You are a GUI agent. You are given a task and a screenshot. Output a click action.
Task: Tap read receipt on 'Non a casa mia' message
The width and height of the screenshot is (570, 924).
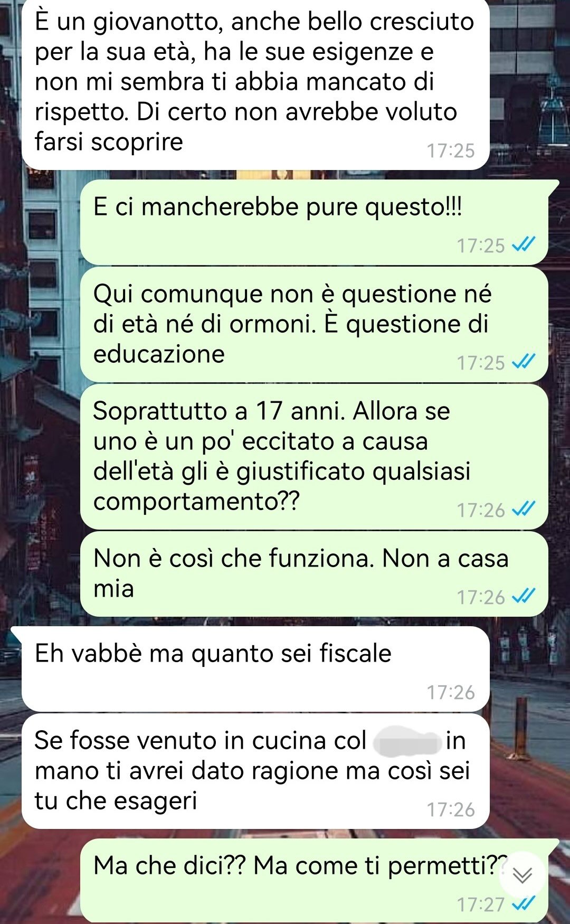(524, 597)
